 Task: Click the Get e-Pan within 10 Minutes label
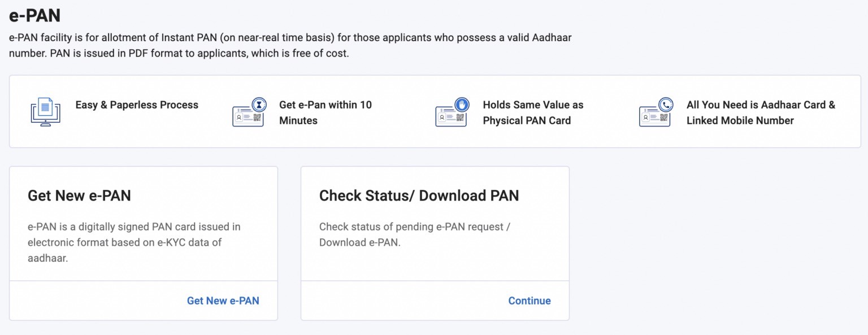tap(325, 112)
